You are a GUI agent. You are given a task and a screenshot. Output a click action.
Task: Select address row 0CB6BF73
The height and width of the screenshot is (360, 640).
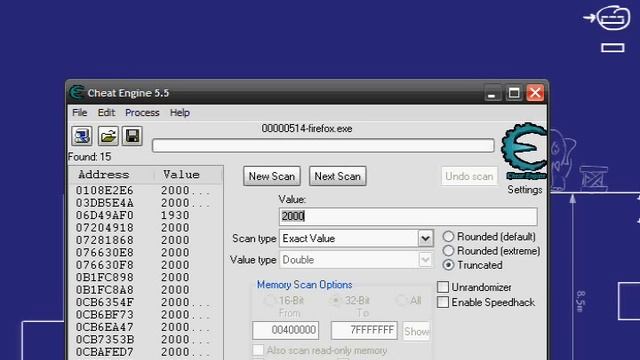click(146, 315)
